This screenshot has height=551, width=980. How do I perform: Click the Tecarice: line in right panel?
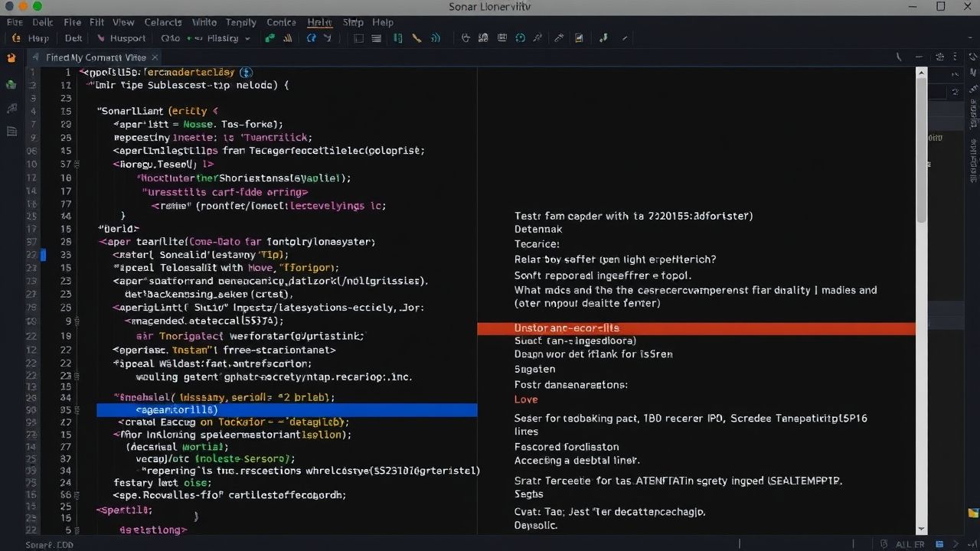tap(537, 244)
